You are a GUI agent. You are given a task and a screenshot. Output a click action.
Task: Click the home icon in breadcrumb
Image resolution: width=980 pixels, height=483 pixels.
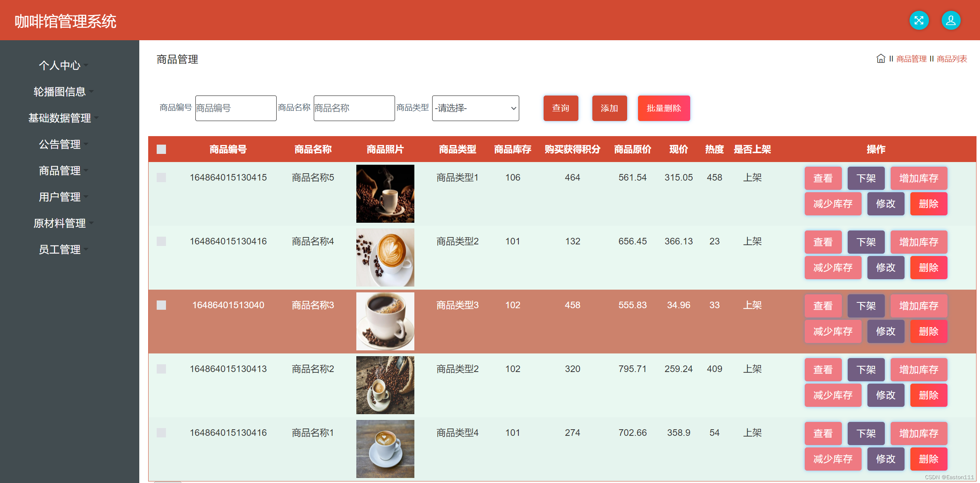coord(881,58)
